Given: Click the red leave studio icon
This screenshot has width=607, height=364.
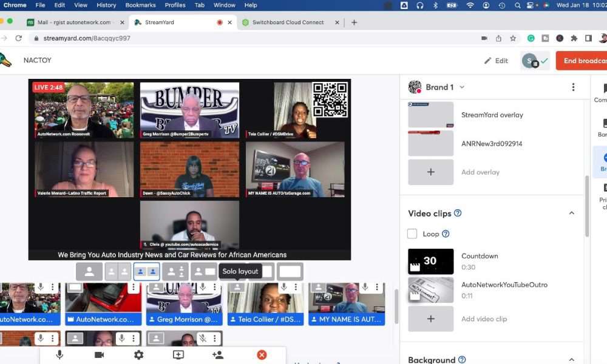Looking at the screenshot, I should 262,355.
